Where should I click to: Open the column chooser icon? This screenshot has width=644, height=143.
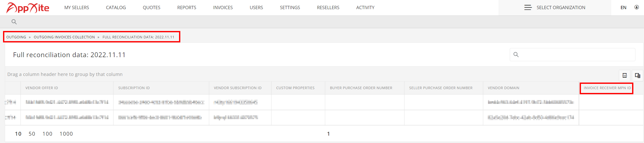click(637, 75)
